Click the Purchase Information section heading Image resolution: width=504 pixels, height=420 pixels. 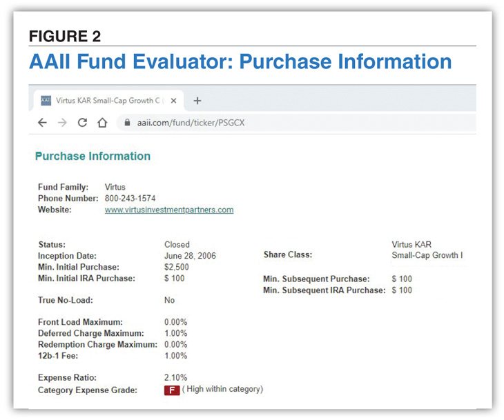click(93, 156)
